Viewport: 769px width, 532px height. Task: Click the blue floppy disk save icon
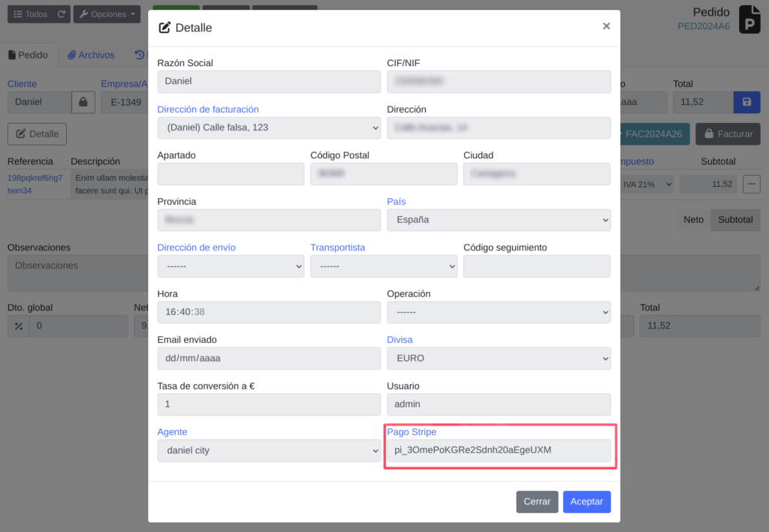746,102
